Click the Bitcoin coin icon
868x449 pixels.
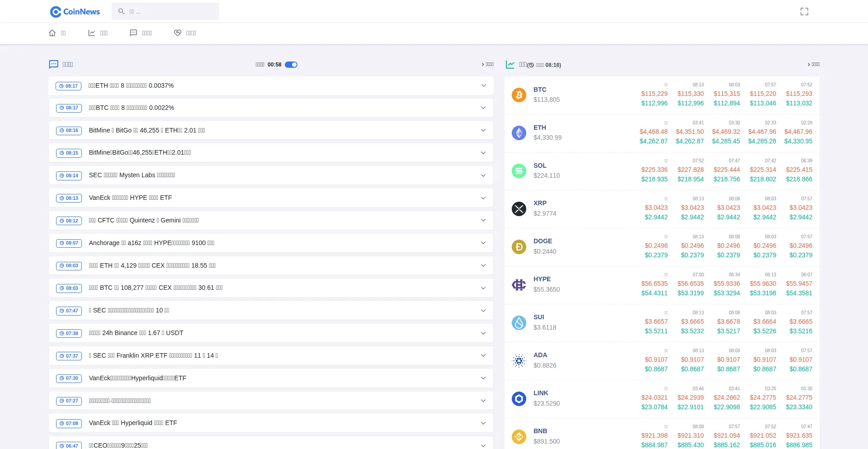point(519,95)
